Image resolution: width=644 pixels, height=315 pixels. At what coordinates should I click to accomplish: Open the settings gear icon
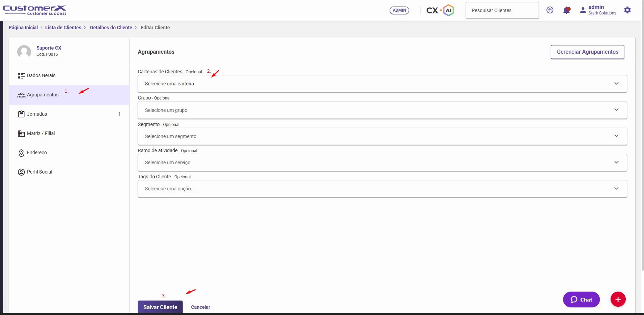pos(627,10)
